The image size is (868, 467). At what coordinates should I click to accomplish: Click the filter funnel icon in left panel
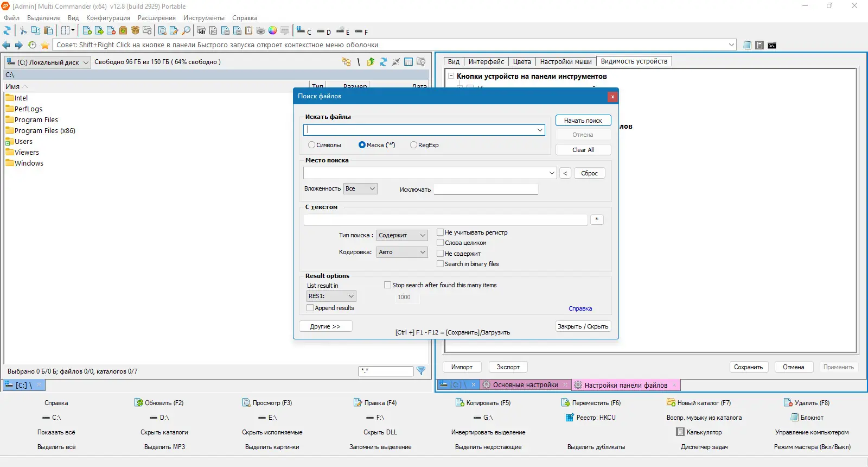click(x=421, y=371)
